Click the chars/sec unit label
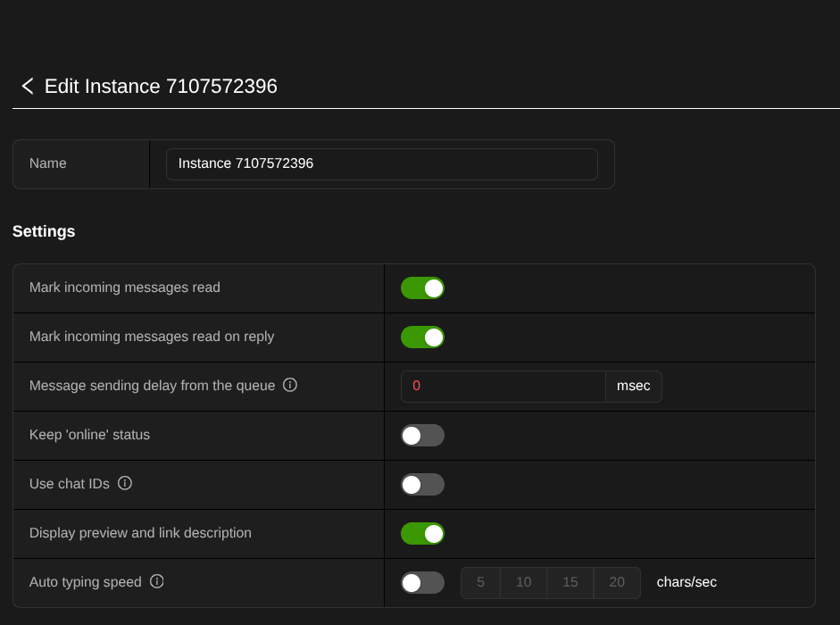Screen dimensions: 840x625 pos(686,582)
